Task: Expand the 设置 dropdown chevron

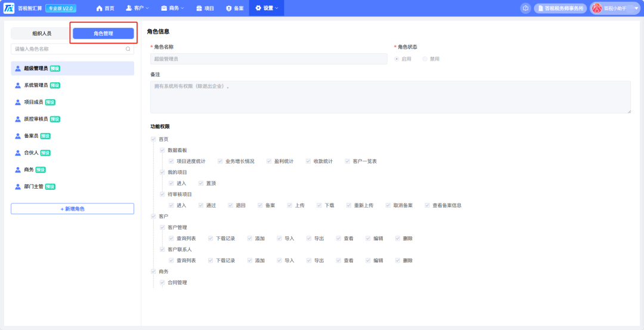Action: (x=277, y=8)
